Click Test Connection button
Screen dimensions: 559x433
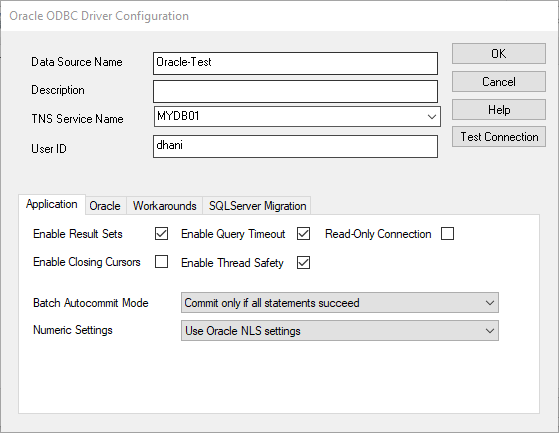click(499, 136)
